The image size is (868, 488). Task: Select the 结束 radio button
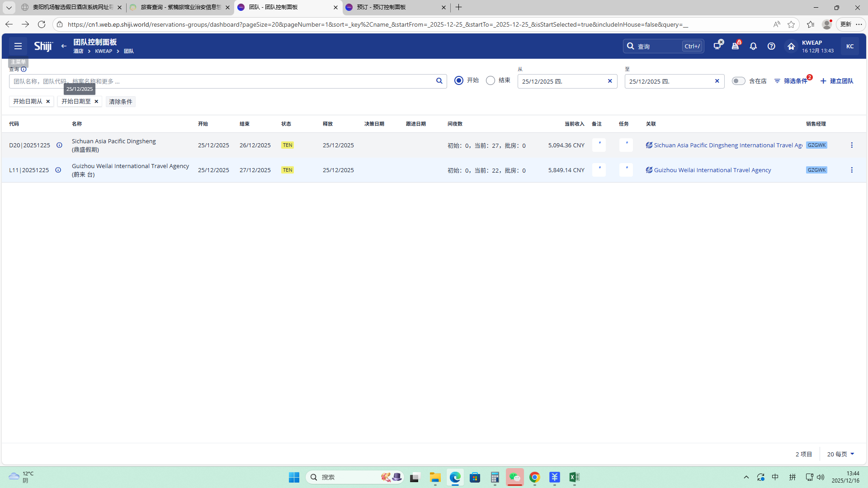[x=491, y=80]
